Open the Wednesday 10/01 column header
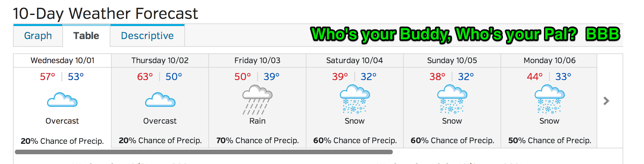The image size is (644, 164). pos(62,61)
